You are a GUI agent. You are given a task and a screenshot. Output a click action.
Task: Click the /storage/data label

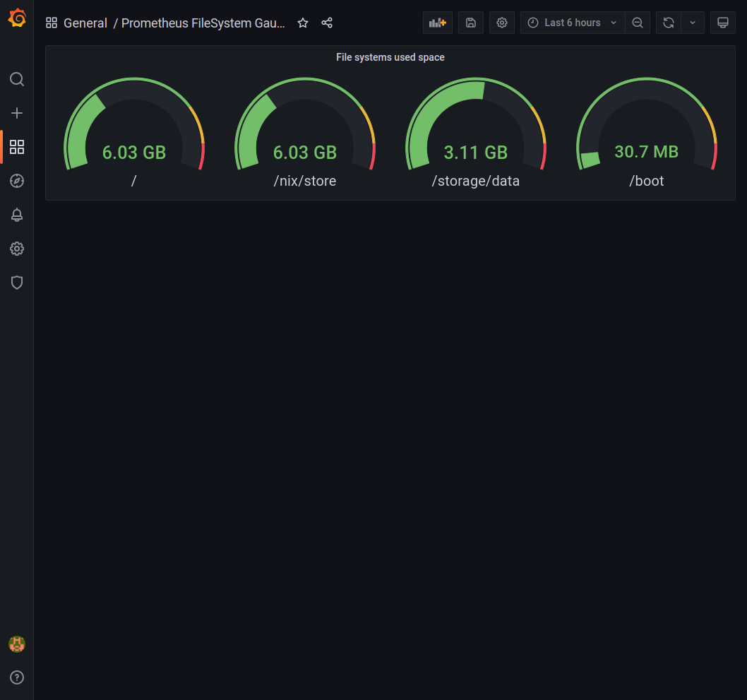coord(475,181)
